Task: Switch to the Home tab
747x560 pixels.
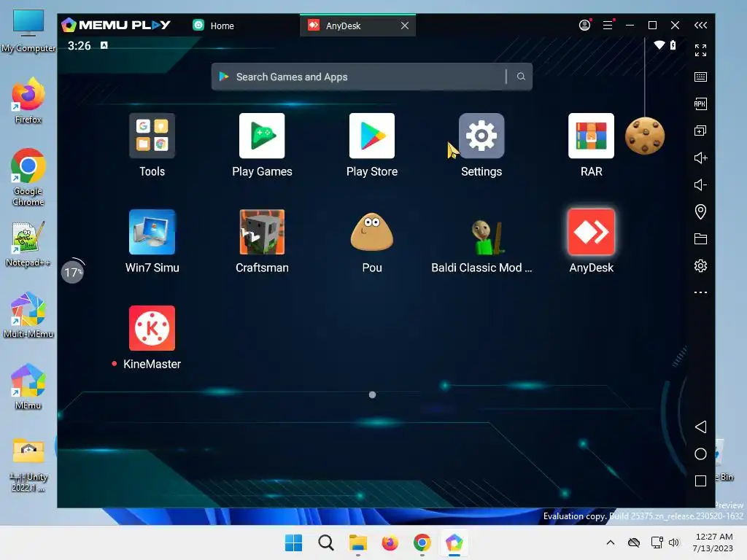Action: tap(214, 26)
